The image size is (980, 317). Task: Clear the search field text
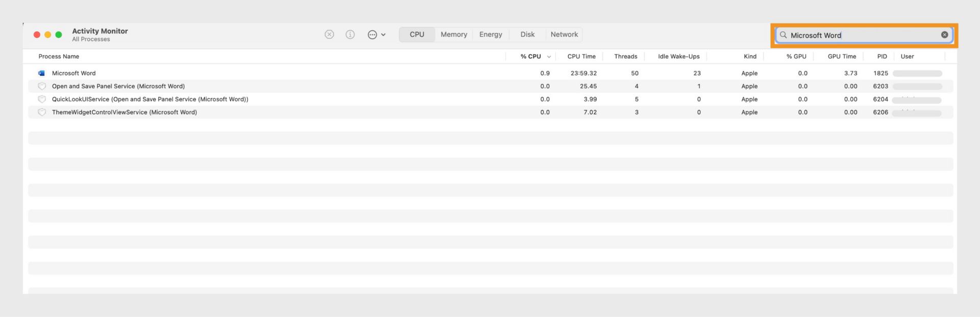point(944,35)
